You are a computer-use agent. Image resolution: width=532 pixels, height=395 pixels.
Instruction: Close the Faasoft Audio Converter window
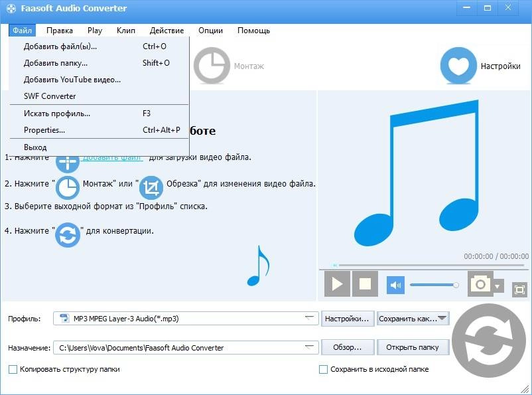point(508,7)
